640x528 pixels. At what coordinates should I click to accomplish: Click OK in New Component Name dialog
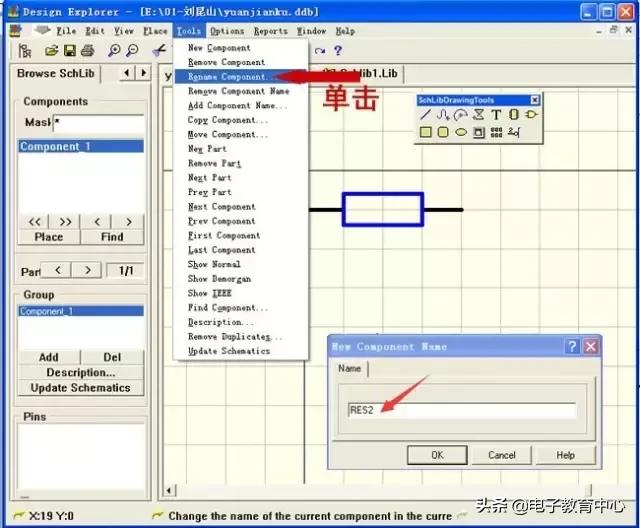click(x=437, y=455)
